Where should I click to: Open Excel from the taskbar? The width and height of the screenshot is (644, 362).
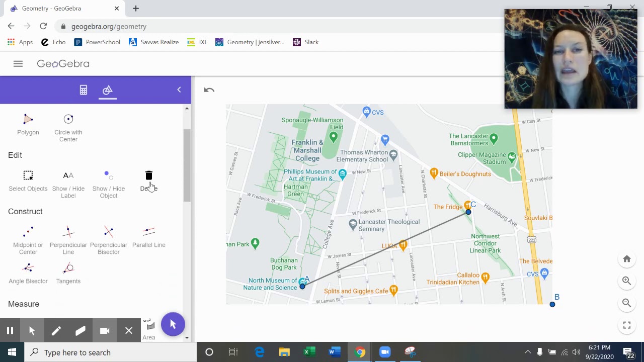tap(309, 352)
